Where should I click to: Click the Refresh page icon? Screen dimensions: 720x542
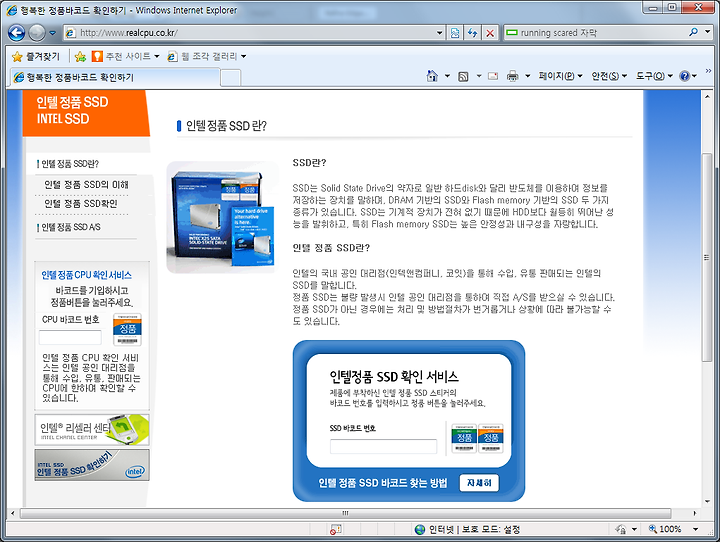[472, 33]
